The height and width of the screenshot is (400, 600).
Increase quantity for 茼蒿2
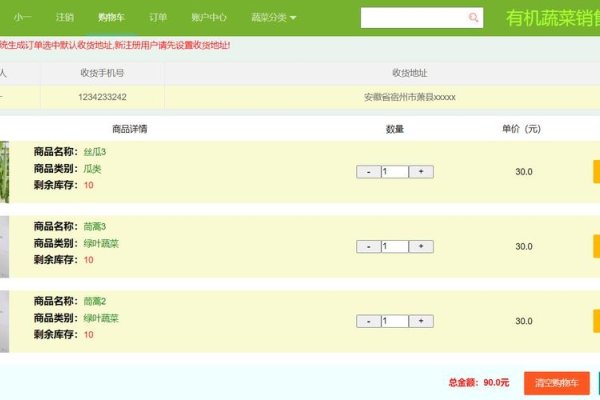421,321
